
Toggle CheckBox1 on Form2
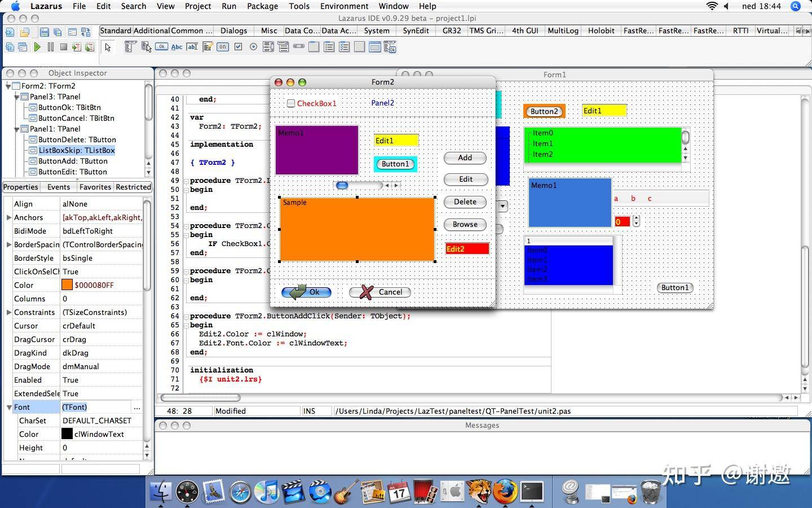tap(291, 103)
